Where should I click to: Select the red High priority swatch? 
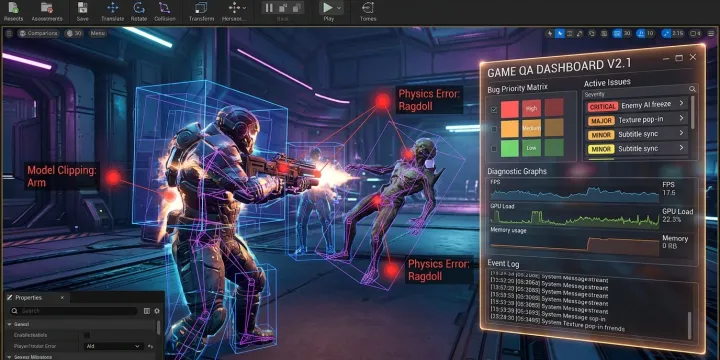(x=531, y=108)
